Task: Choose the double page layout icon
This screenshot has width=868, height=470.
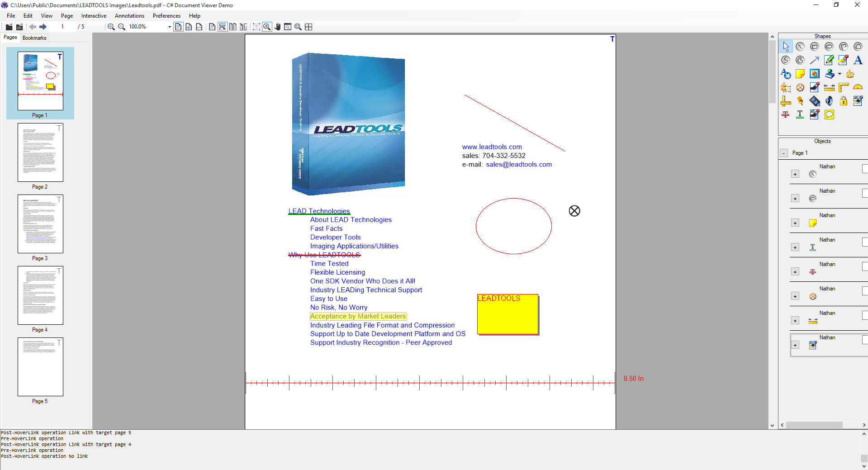Action: coord(232,27)
